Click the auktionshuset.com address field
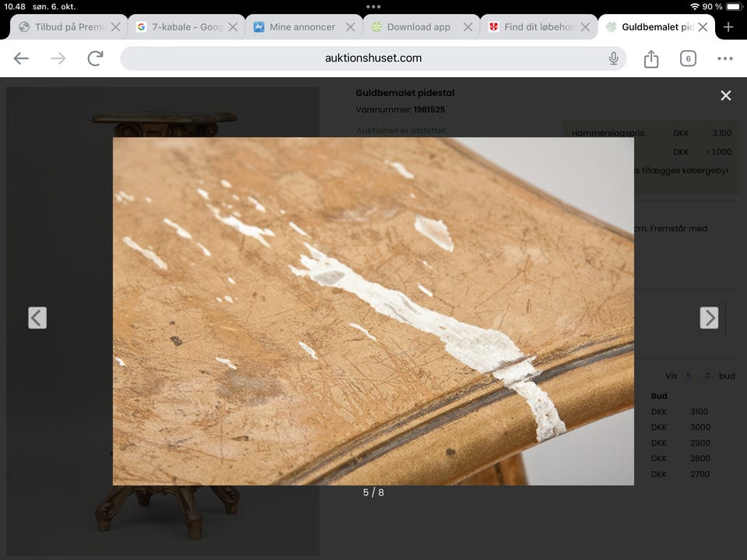 coord(373,58)
